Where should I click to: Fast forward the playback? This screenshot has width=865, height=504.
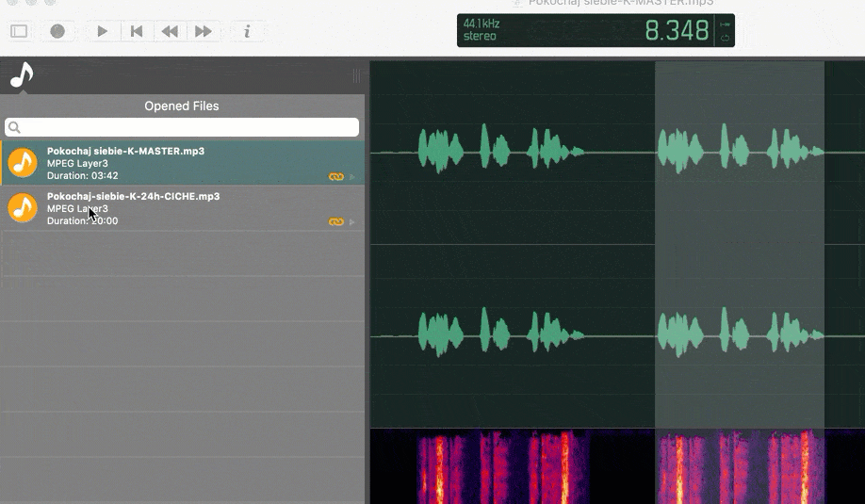[x=203, y=31]
